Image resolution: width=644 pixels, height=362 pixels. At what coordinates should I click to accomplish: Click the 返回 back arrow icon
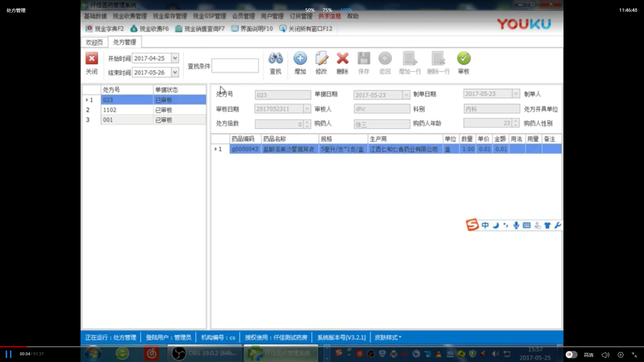click(x=385, y=58)
